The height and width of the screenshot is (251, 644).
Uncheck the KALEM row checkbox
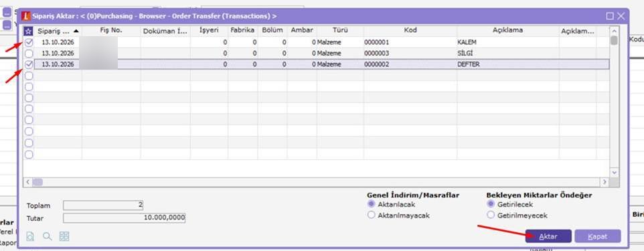pyautogui.click(x=29, y=42)
